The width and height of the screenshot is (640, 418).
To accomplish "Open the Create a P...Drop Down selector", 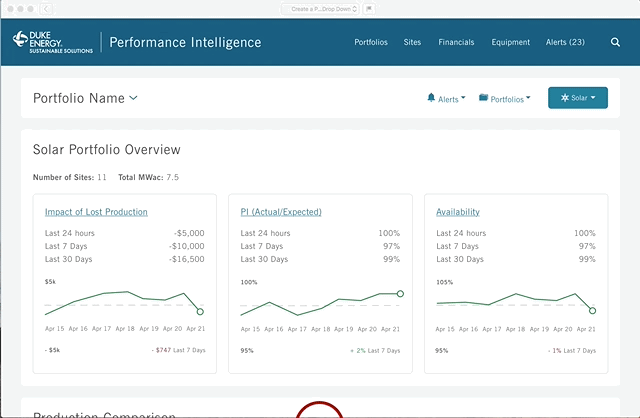I will [x=320, y=9].
